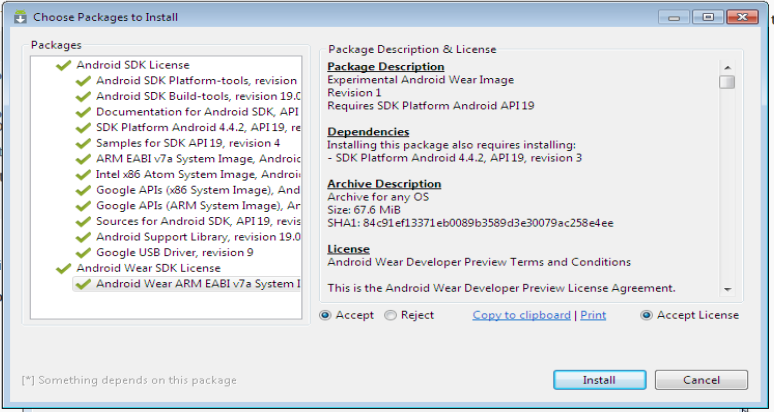Click checkmark icon next to Samples for SDK
The width and height of the screenshot is (774, 412).
pos(83,144)
